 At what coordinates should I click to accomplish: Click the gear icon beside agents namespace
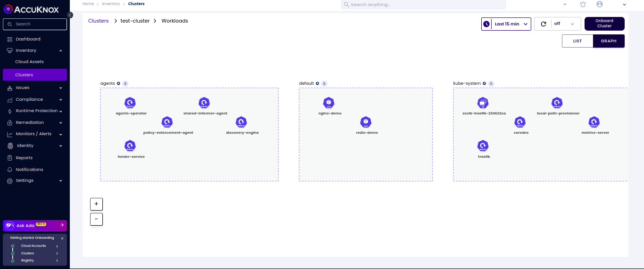coord(118,83)
